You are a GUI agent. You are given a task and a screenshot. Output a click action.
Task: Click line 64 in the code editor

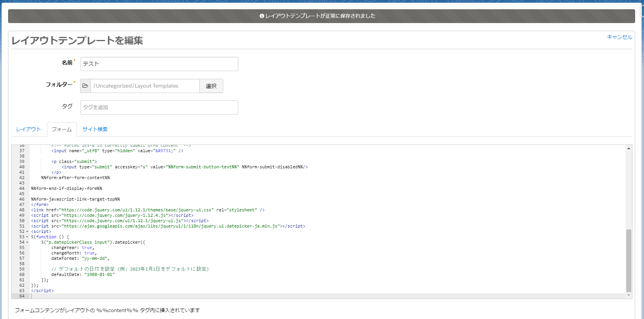328,296
